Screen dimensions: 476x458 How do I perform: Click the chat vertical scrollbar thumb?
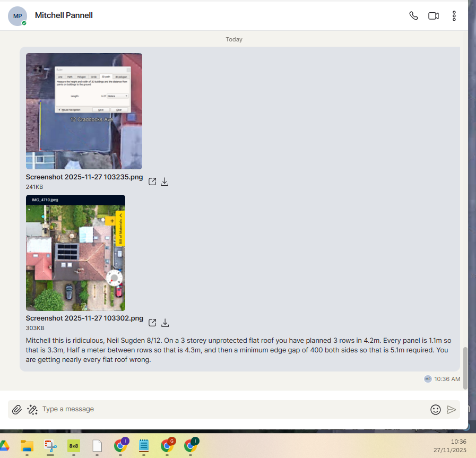[466, 368]
